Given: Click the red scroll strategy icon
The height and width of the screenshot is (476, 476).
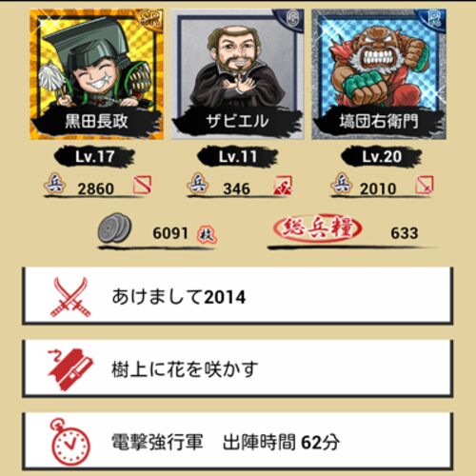Looking at the screenshot, I should pyautogui.click(x=69, y=369).
